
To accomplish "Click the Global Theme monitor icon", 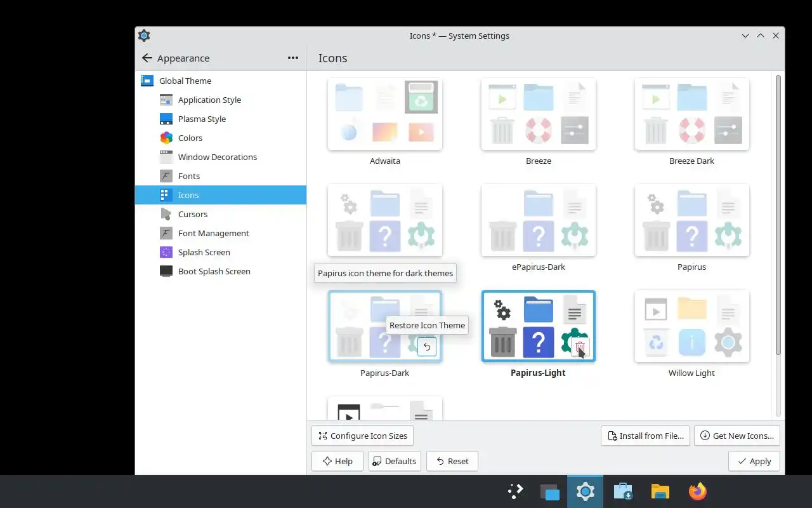I will point(147,81).
